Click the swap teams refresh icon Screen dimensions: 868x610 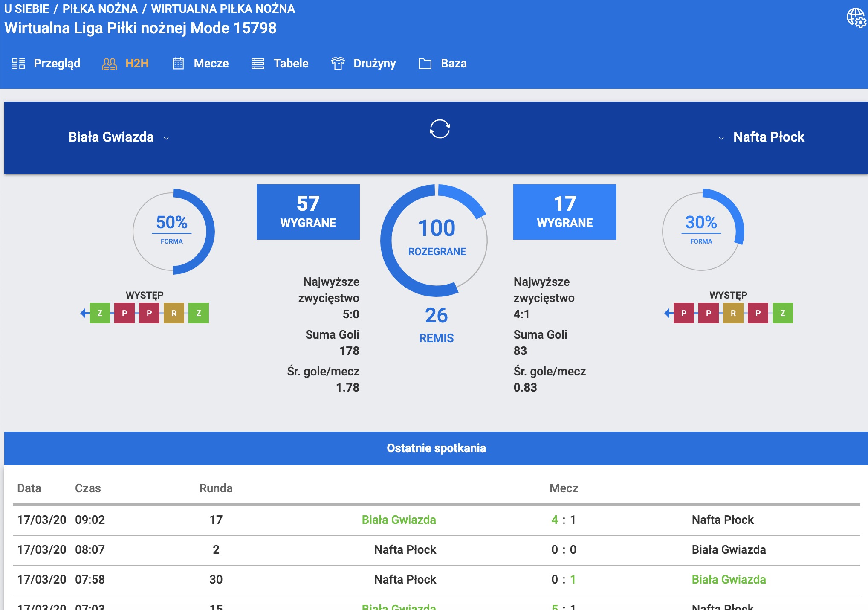440,129
